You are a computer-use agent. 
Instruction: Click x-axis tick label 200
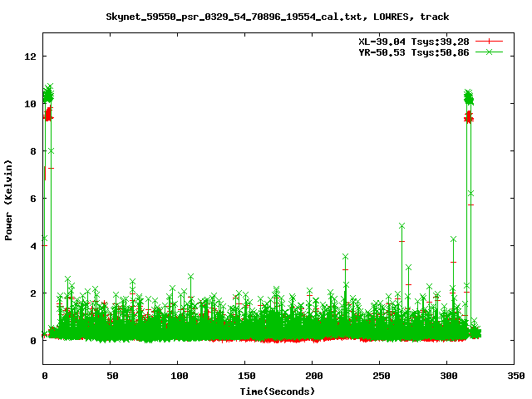click(x=314, y=376)
